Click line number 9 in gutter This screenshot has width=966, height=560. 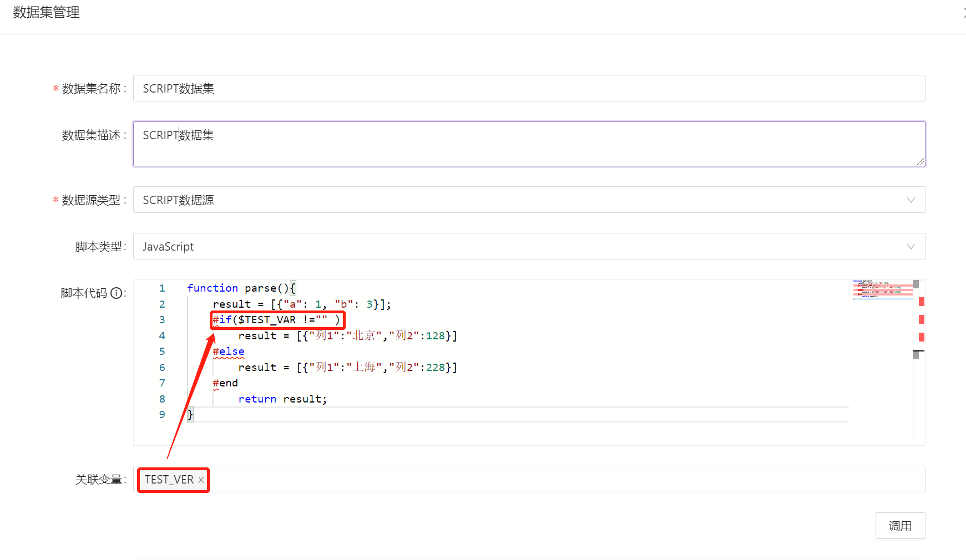pyautogui.click(x=162, y=415)
